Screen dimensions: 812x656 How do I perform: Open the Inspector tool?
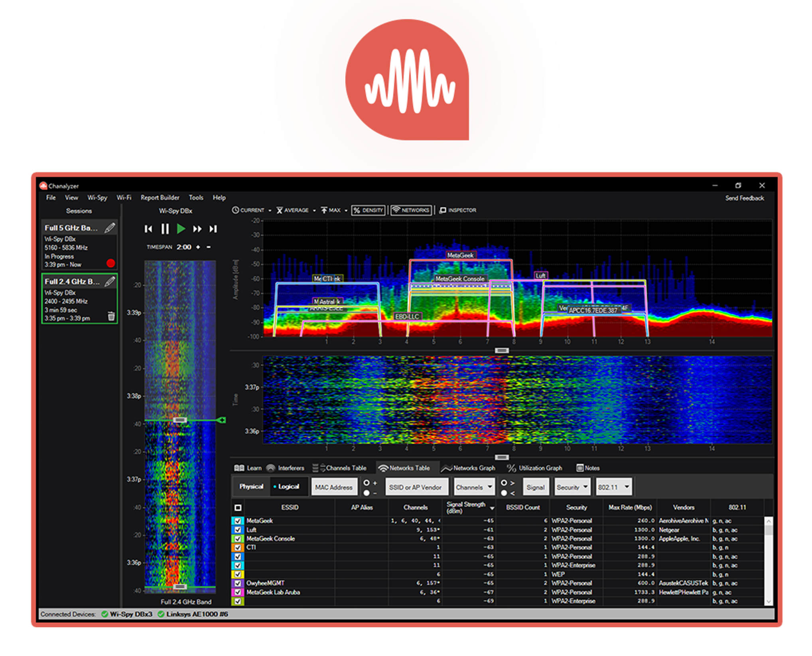(x=457, y=210)
